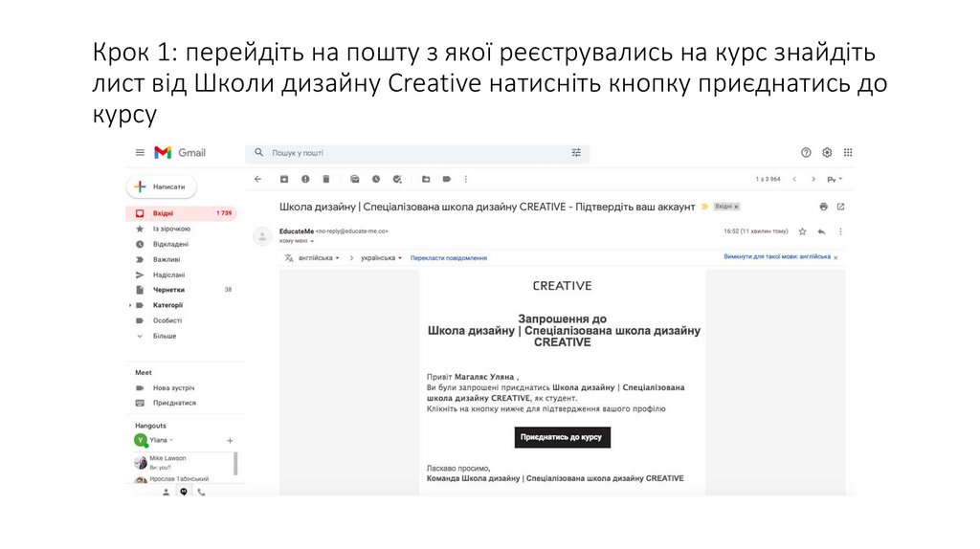Snooze the email using the clock icon
The image size is (980, 549).
point(376,179)
